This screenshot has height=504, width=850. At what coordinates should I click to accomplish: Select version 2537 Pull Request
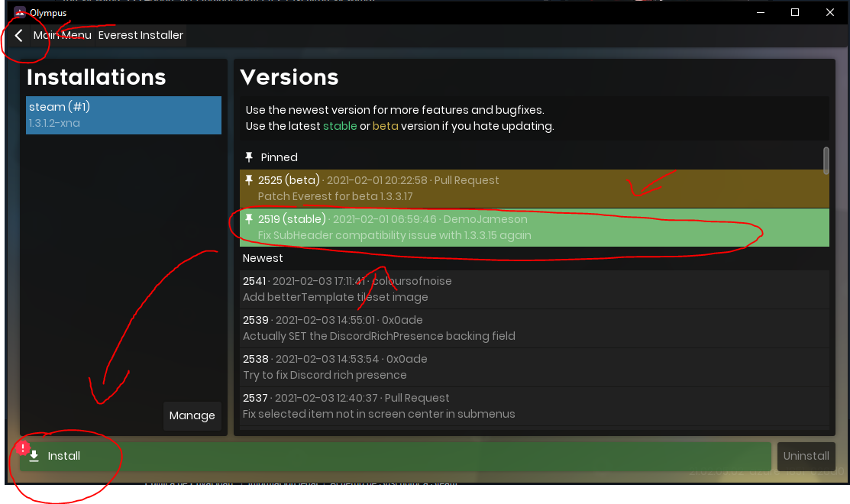pos(534,406)
